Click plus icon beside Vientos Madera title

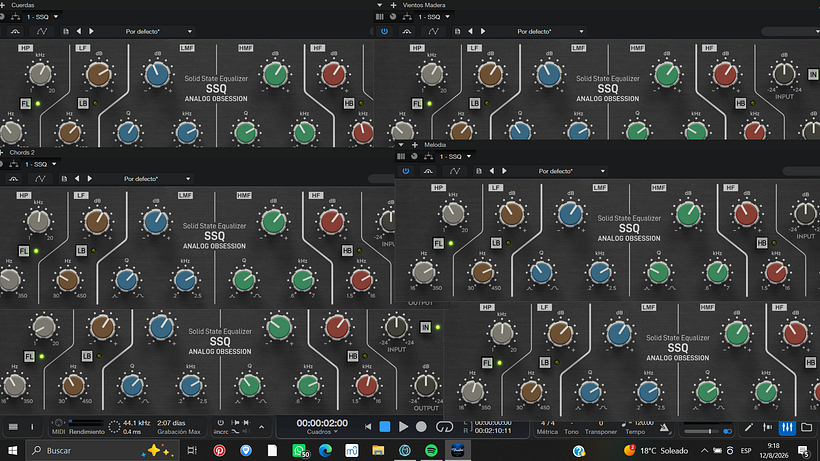point(393,5)
